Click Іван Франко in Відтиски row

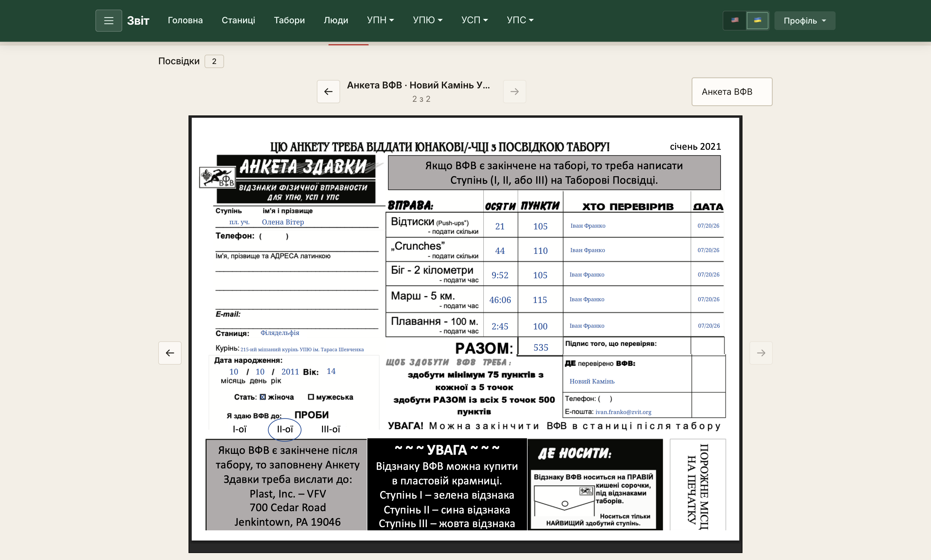tap(588, 226)
